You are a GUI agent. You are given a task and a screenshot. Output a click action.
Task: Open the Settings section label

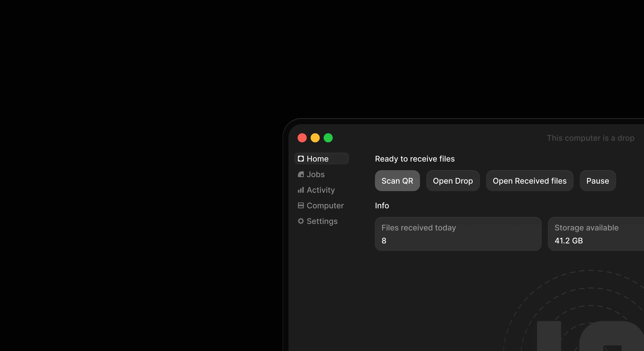(322, 221)
